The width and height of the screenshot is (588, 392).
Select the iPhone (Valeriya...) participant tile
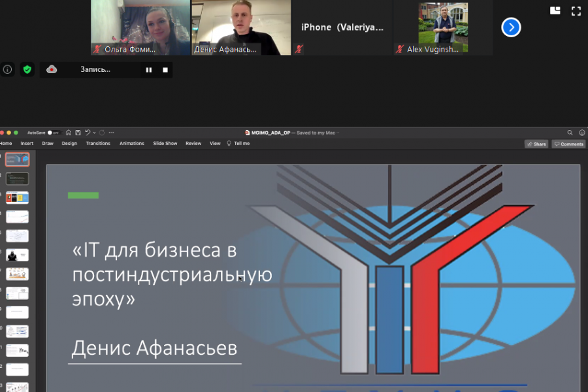pyautogui.click(x=342, y=27)
